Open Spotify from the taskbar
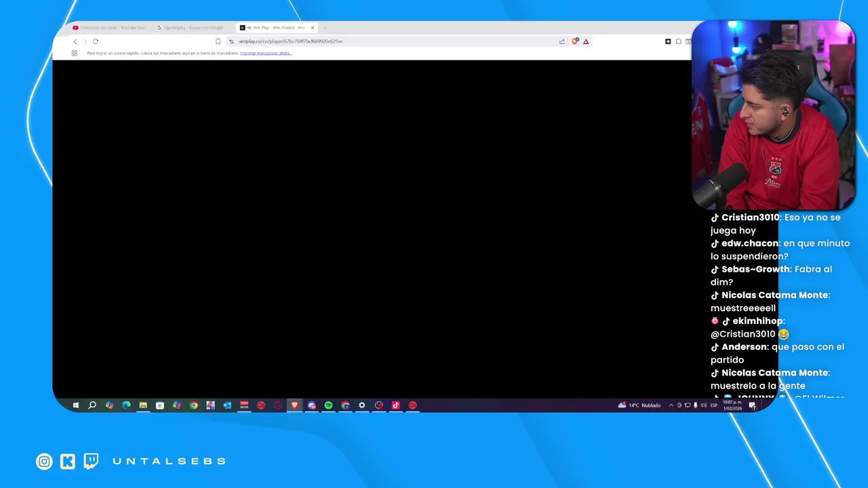The height and width of the screenshot is (488, 868). pos(328,405)
